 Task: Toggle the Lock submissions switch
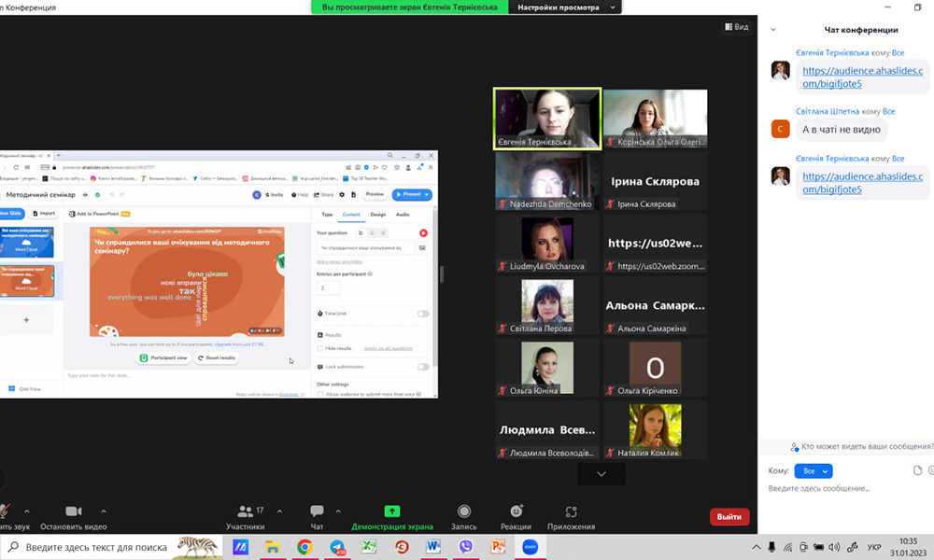coord(423,367)
